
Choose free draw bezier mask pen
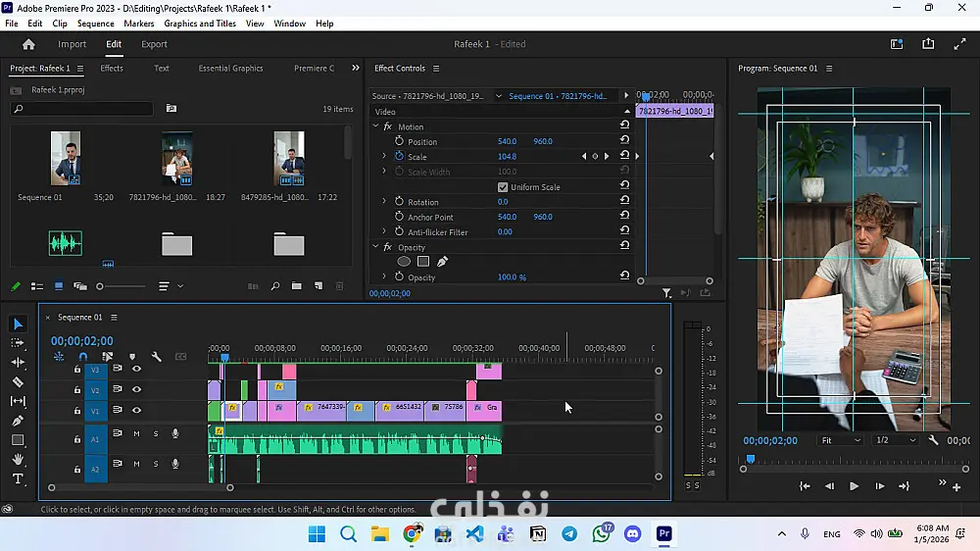[443, 262]
